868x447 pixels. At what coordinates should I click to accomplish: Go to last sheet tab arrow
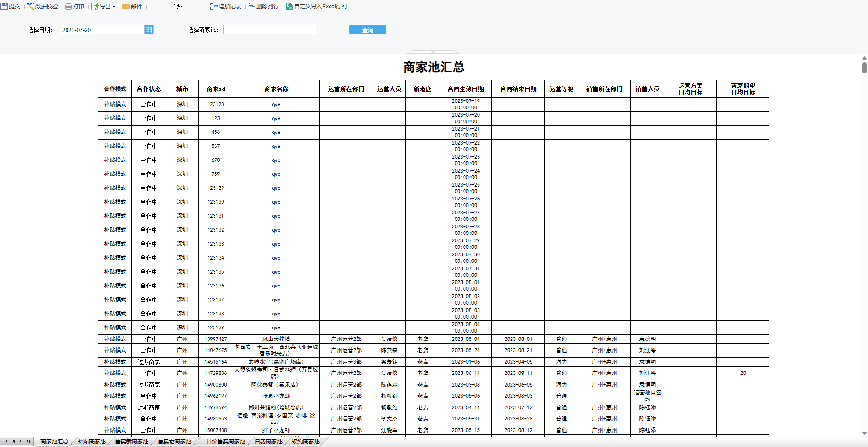coord(28,441)
